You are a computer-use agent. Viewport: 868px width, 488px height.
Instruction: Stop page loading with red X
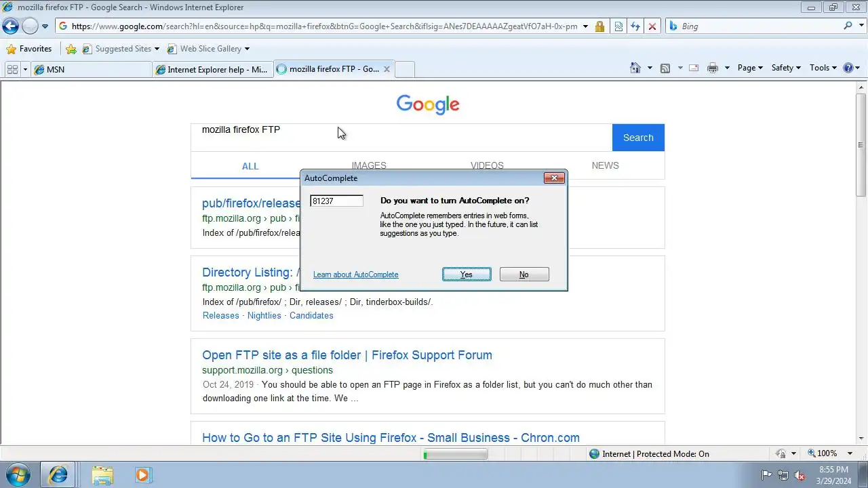point(652,26)
